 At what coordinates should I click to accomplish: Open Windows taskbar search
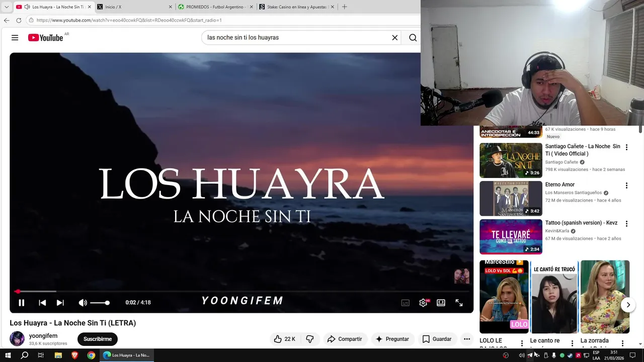(x=25, y=355)
